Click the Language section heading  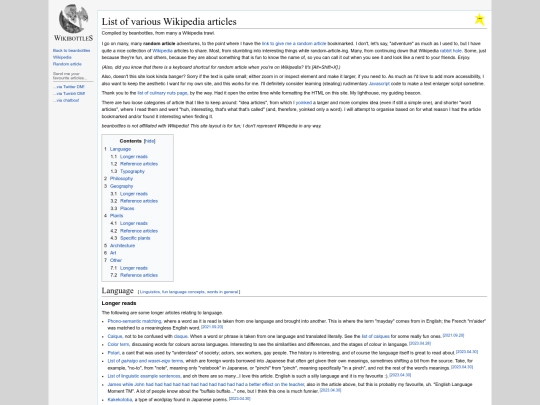tap(117, 291)
